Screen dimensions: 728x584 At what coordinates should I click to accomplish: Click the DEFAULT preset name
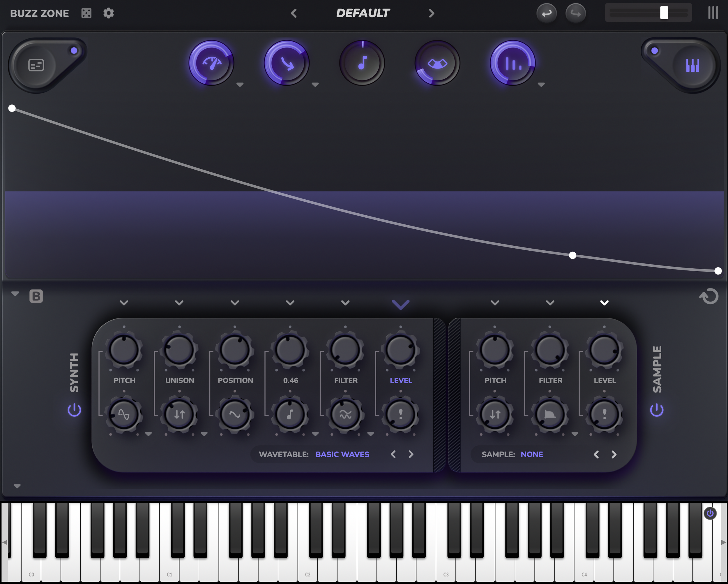tap(363, 13)
